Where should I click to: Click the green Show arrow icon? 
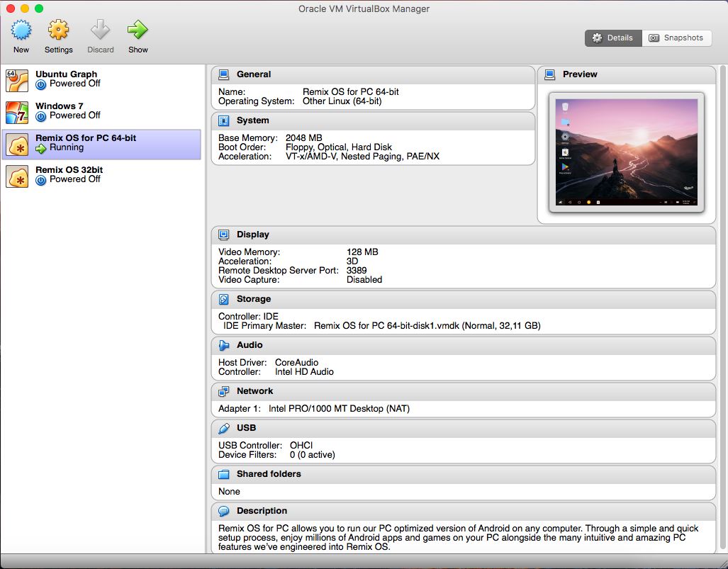pos(138,30)
